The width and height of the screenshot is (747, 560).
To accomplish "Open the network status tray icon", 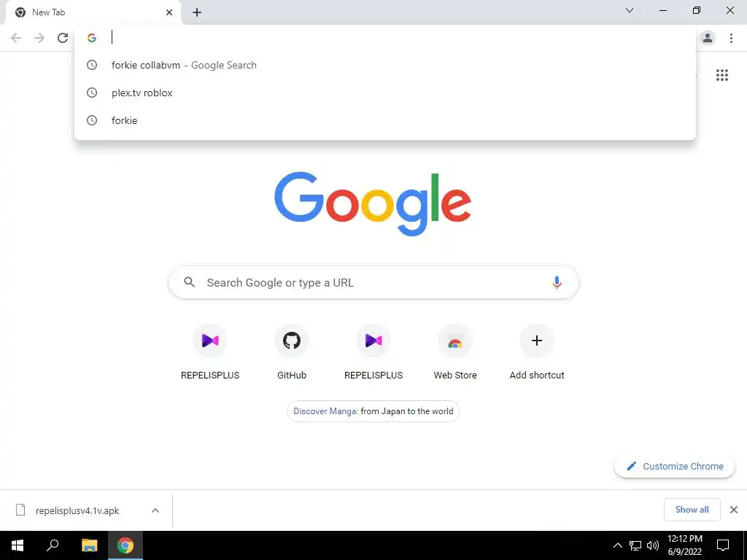I will (x=635, y=545).
